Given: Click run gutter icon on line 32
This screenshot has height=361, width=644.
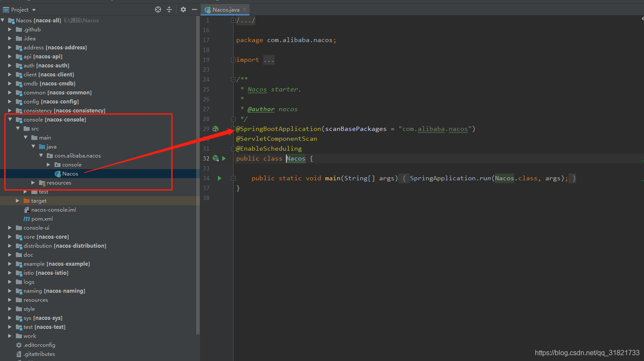Looking at the screenshot, I should (224, 158).
